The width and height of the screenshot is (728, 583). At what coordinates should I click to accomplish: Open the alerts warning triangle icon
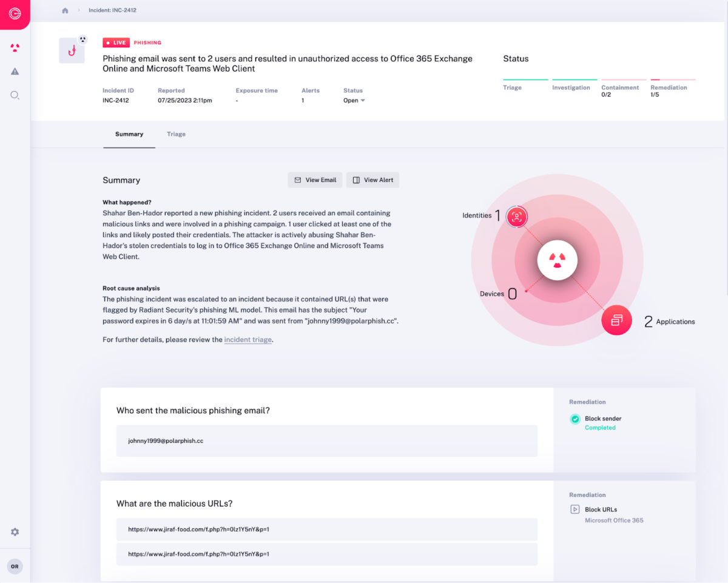click(x=15, y=72)
